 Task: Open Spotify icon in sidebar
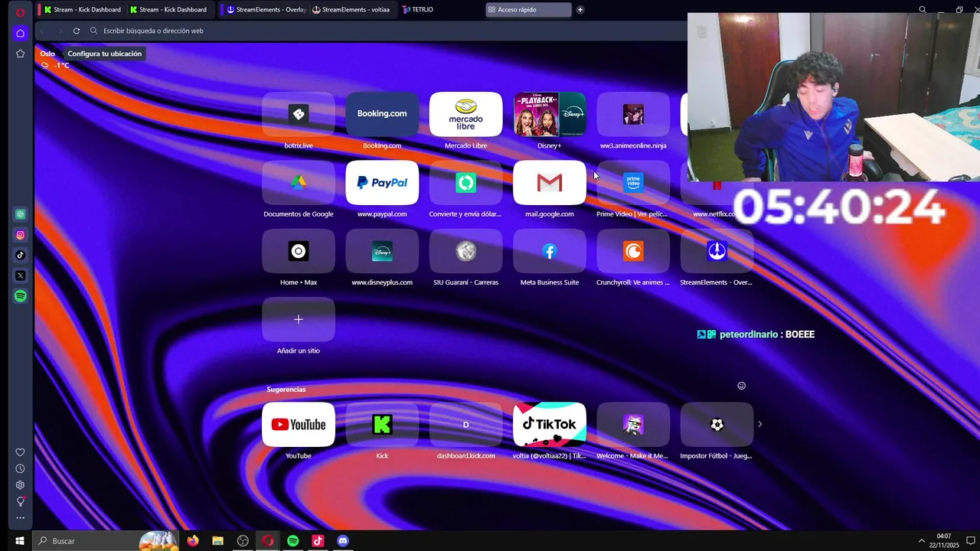coord(21,296)
